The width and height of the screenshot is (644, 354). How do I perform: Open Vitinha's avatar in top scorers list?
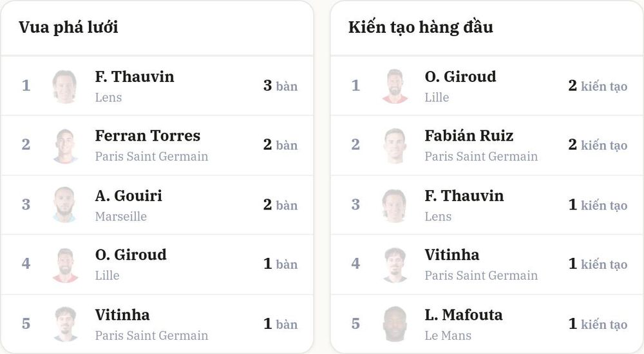pyautogui.click(x=65, y=324)
